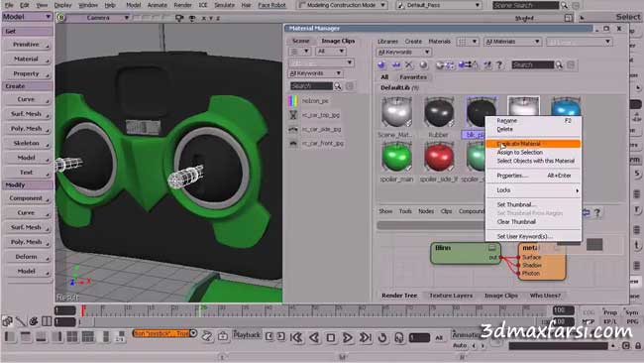Open the Default_Pass dropdown
The height and width of the screenshot is (363, 644).
click(x=438, y=5)
